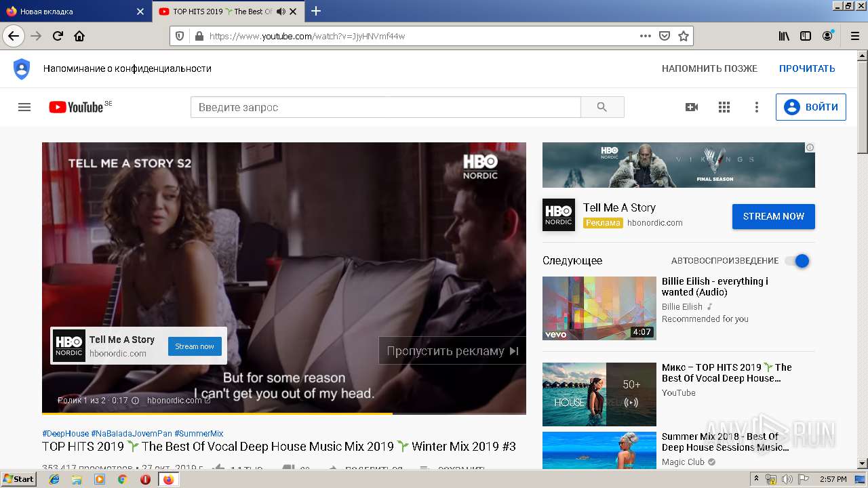Viewport: 868px width, 488px height.
Task: Skip the ad with Пропустить рекламу
Action: [x=452, y=350]
